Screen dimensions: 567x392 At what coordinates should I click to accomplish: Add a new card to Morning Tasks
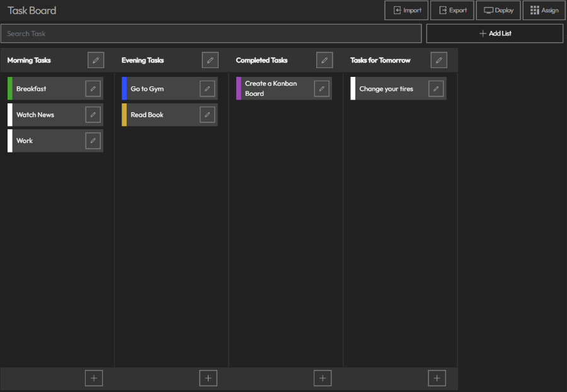pos(93,378)
